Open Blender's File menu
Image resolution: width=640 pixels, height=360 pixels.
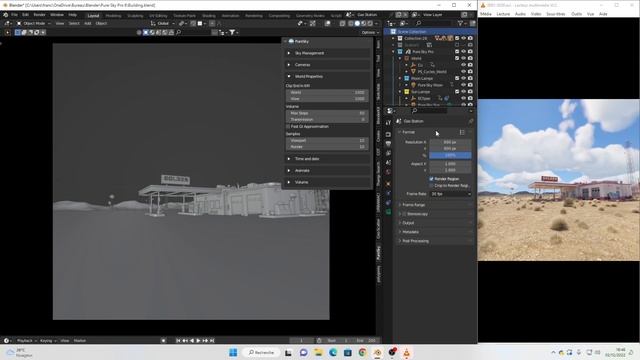[x=14, y=15]
